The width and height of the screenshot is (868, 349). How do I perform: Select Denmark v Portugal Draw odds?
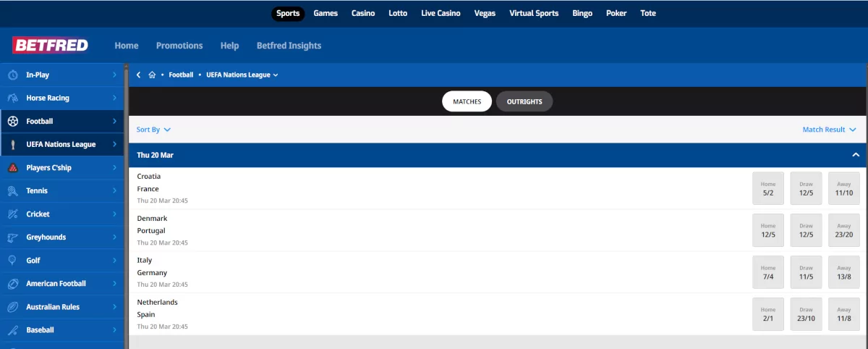(807, 231)
